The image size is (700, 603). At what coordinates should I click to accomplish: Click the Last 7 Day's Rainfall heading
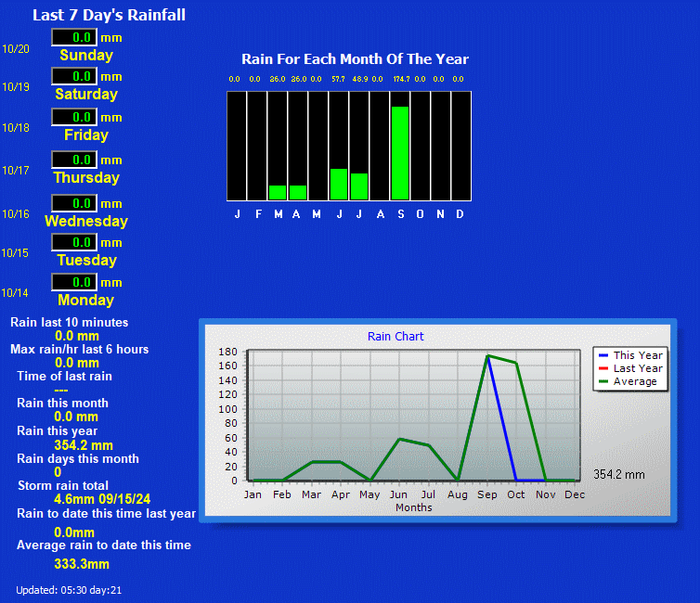[109, 15]
